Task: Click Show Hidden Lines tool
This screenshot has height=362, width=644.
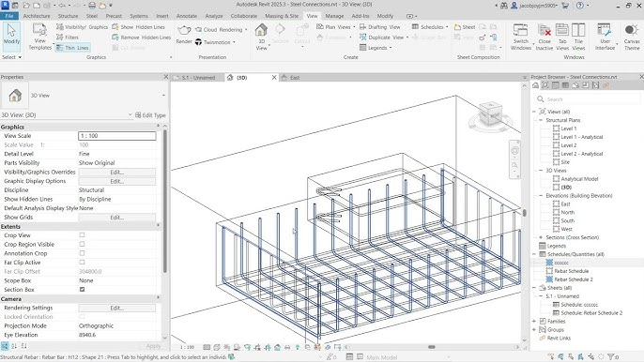Action: (138, 26)
